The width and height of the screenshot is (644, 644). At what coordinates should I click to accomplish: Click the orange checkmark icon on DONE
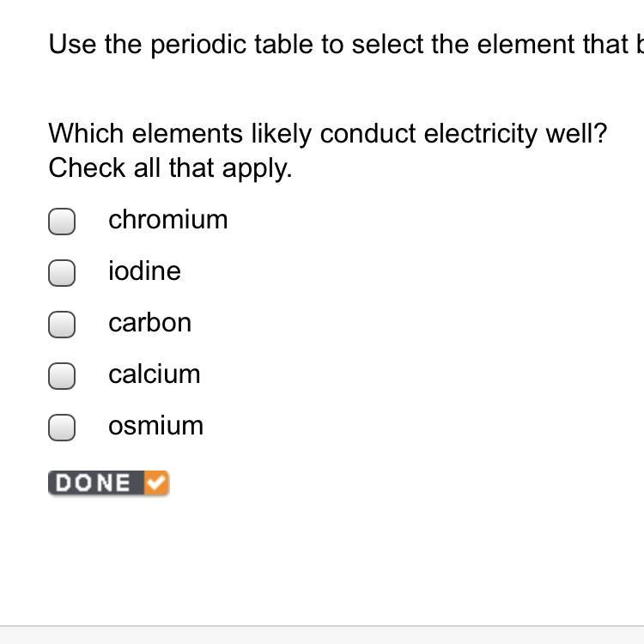pos(155,483)
